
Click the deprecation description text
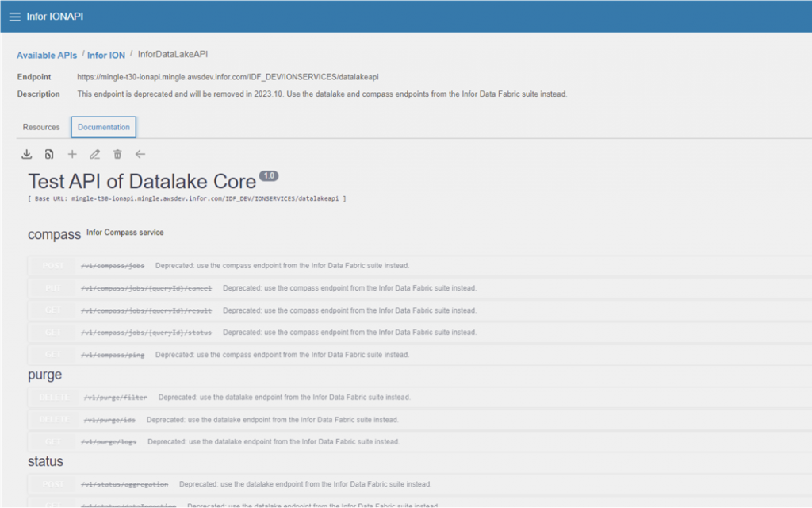click(x=322, y=94)
